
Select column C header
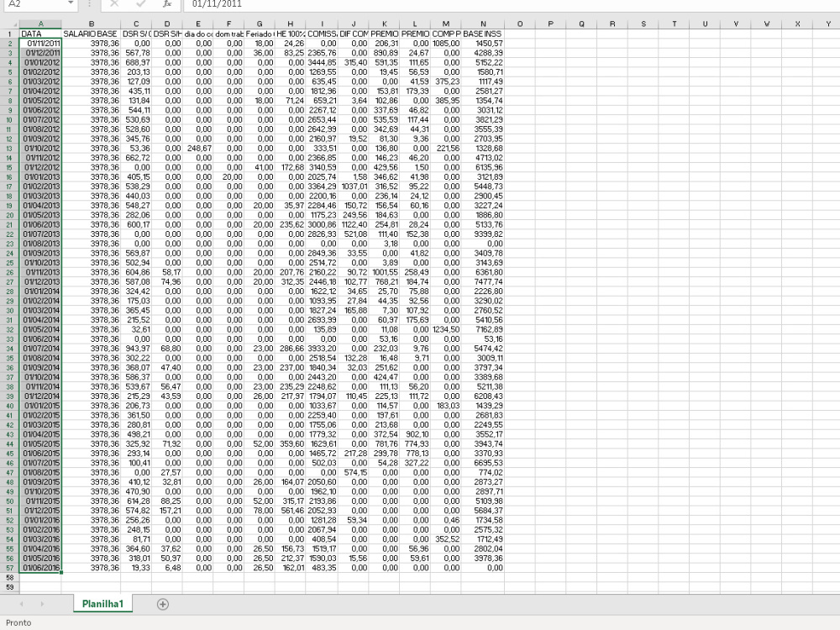click(136, 24)
